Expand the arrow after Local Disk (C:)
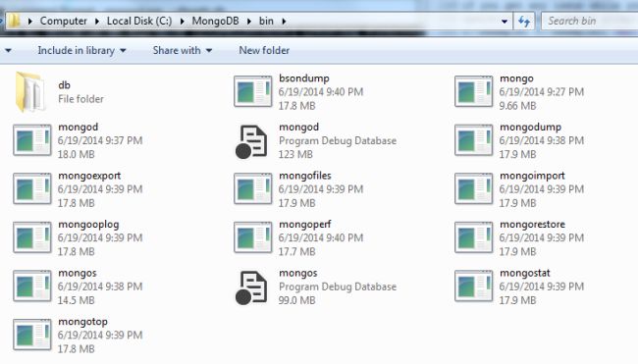 point(183,22)
